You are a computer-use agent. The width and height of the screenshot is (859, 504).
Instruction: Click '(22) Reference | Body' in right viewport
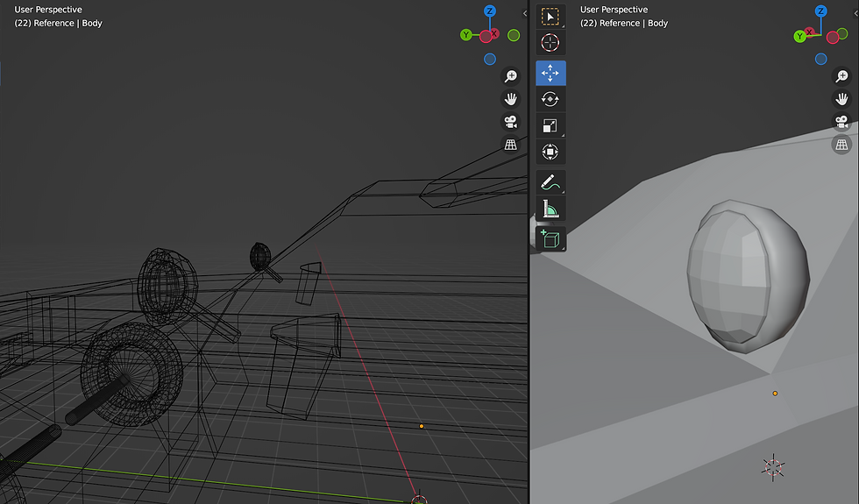[624, 23]
